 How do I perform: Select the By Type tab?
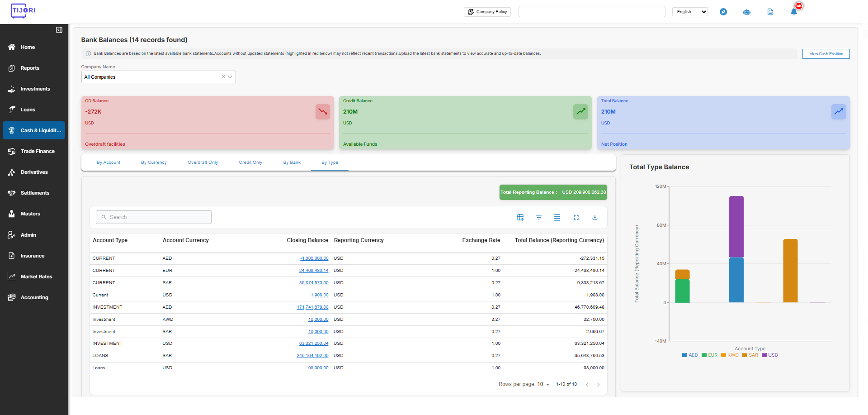(330, 162)
